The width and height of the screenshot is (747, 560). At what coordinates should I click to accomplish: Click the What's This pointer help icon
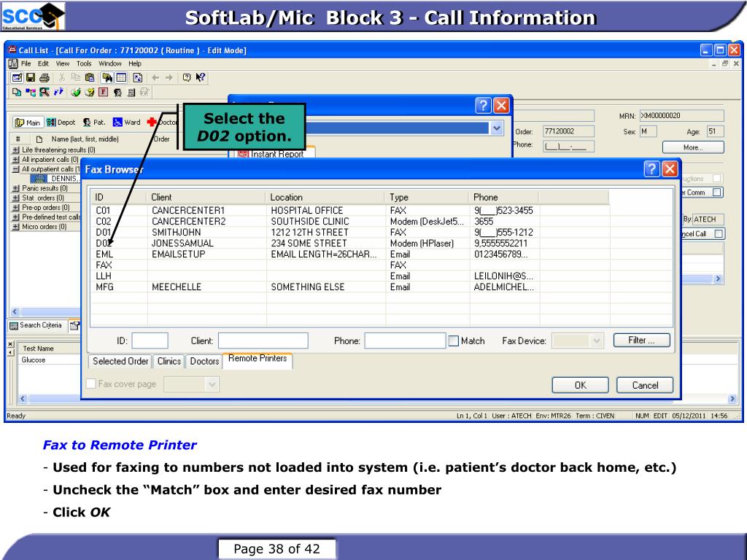201,77
